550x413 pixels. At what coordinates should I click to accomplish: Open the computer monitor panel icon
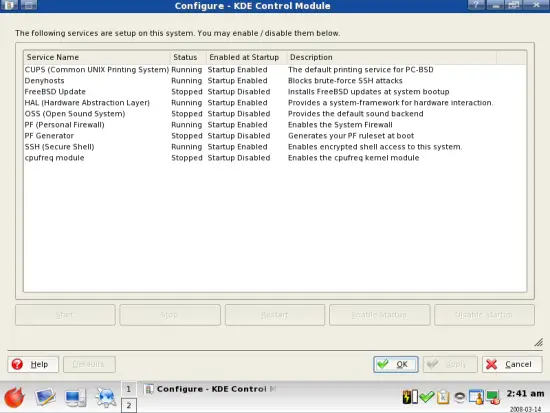[75, 398]
